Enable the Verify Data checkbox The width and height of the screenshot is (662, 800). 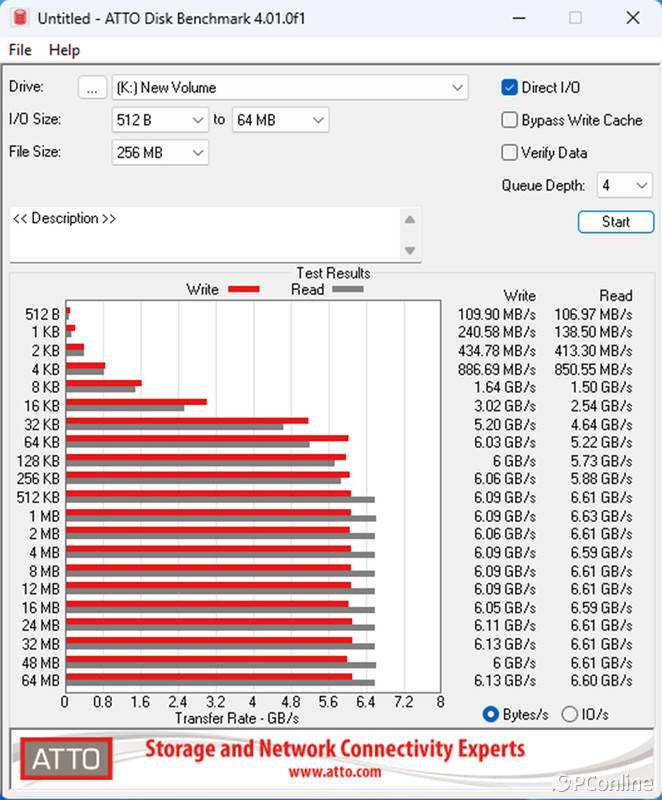510,153
